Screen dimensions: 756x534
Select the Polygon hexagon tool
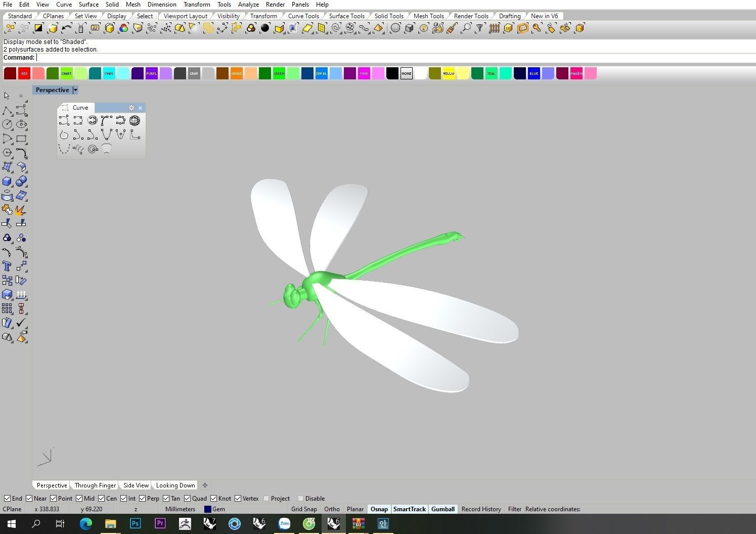[7, 153]
